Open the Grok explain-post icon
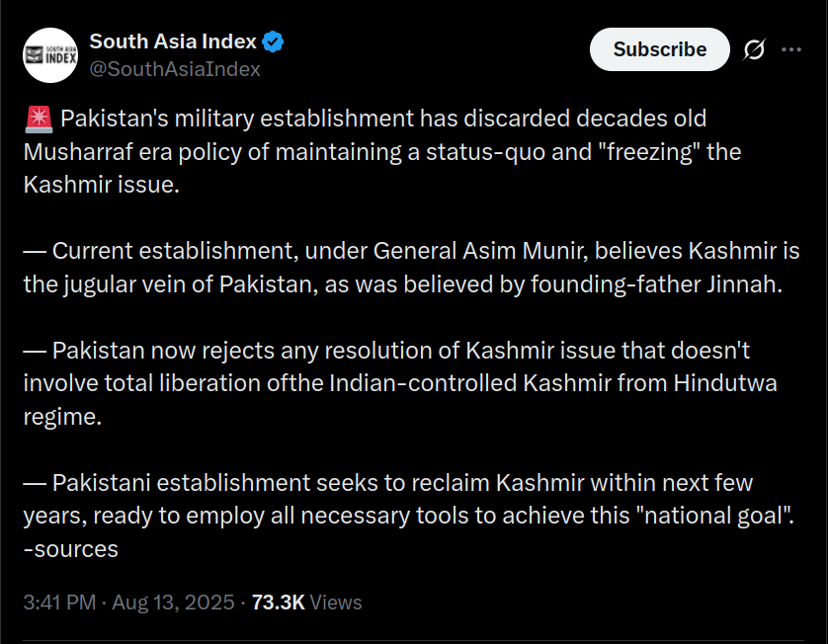The width and height of the screenshot is (828, 644). pyautogui.click(x=754, y=49)
